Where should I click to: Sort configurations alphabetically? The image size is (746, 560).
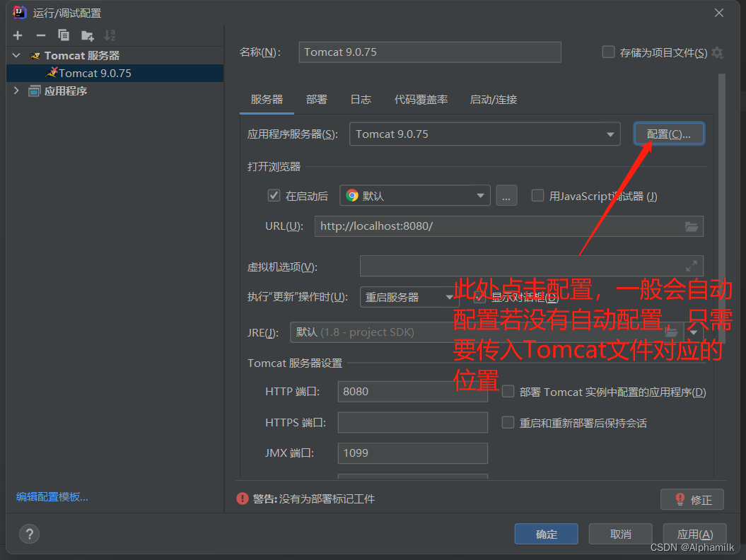coord(110,35)
